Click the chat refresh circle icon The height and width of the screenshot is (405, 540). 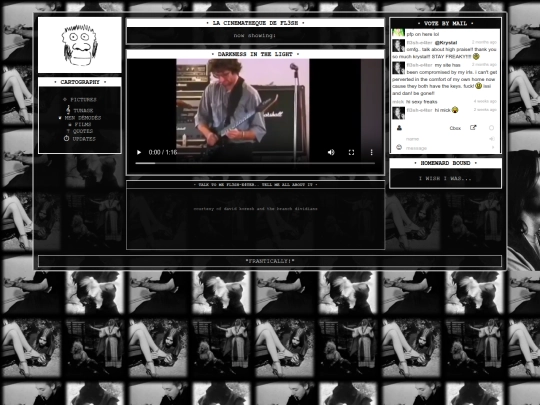[x=491, y=128]
